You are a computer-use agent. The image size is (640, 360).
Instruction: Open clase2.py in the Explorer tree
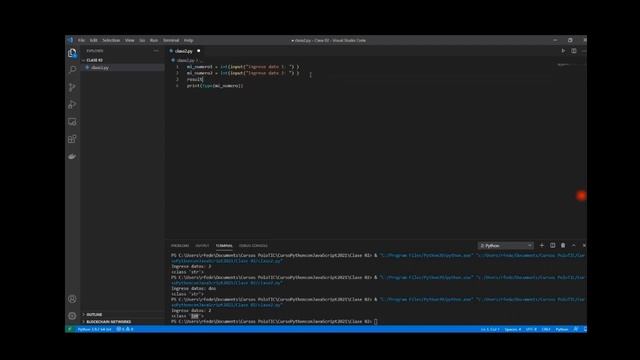point(100,67)
